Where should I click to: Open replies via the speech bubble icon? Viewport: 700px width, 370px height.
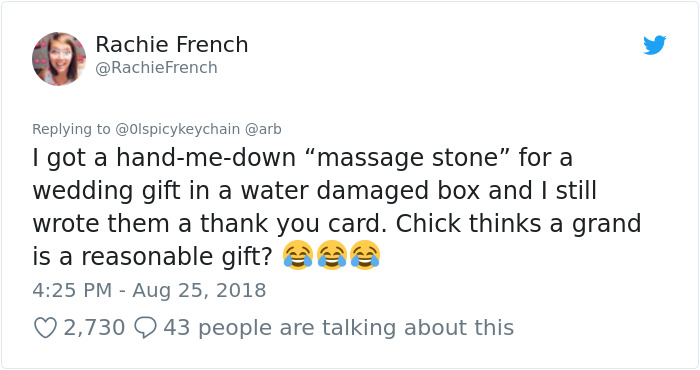(145, 328)
